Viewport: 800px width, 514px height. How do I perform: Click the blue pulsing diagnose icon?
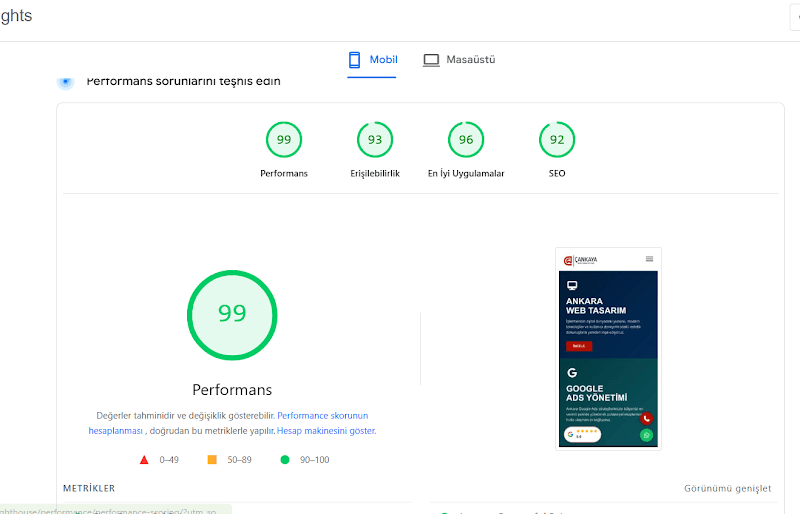tap(65, 82)
